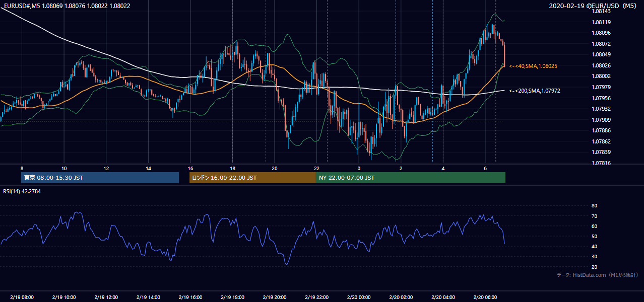Click hour label 6 under price chart
Screen dimensions: 644x302
pyautogui.click(x=485, y=168)
